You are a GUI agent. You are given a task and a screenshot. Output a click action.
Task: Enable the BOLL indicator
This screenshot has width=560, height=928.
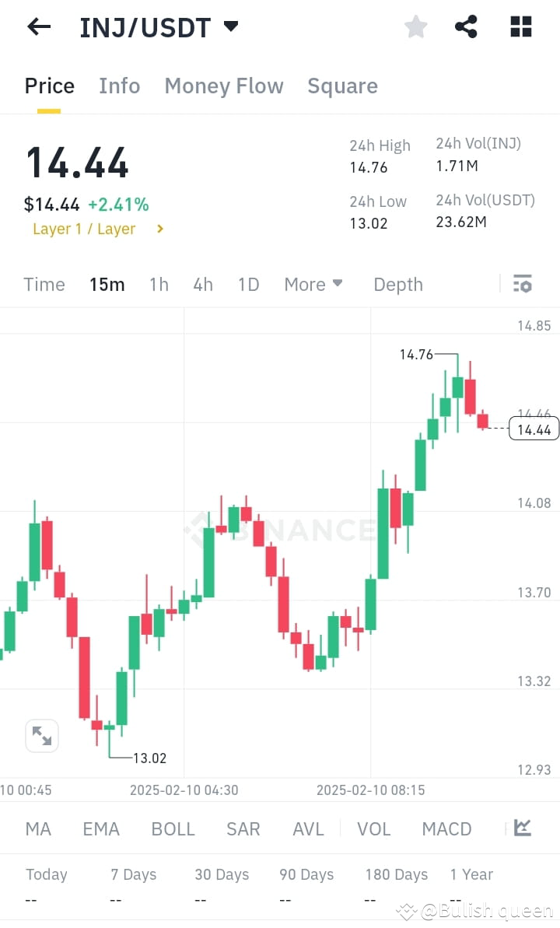click(173, 829)
